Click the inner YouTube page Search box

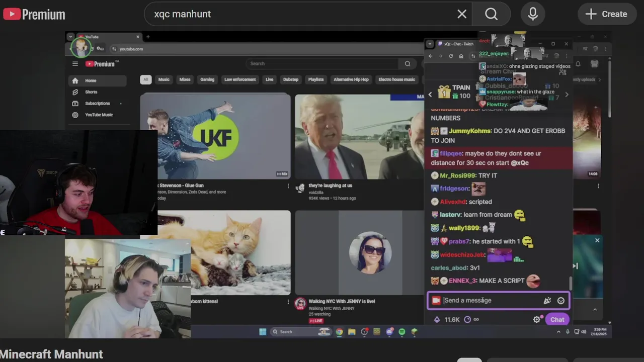[322, 63]
